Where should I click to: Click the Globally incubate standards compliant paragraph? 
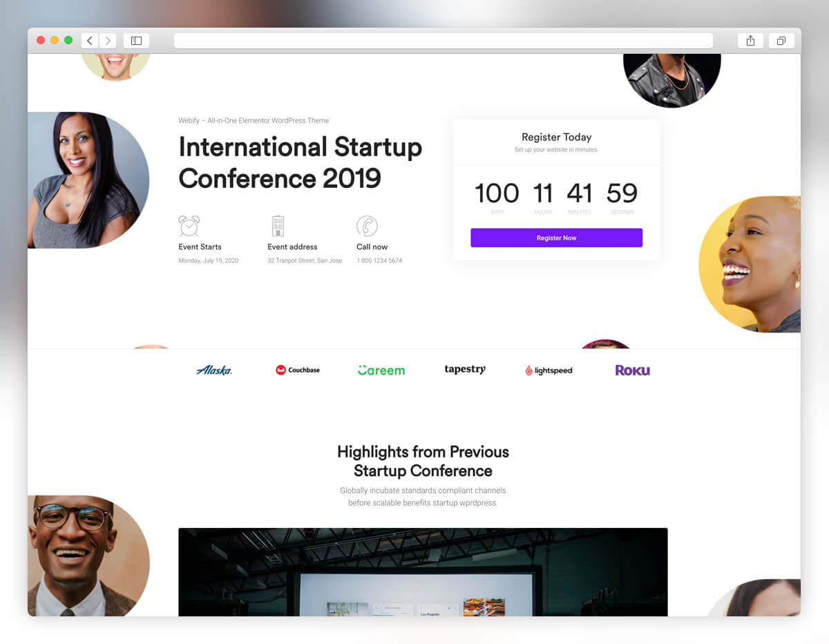coord(423,496)
